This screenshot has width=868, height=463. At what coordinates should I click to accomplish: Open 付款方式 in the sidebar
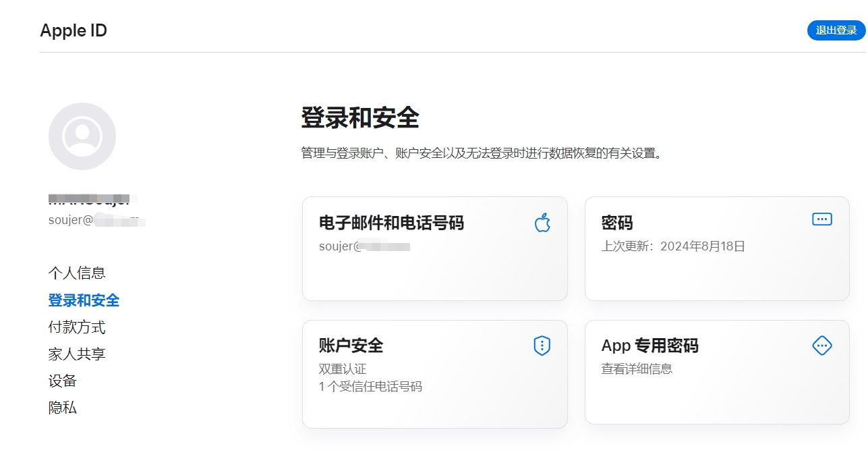[77, 327]
